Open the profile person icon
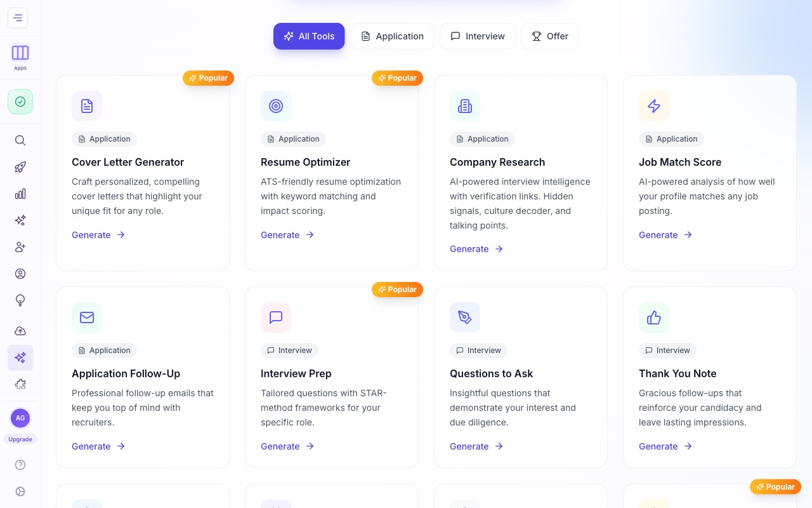 [20, 274]
